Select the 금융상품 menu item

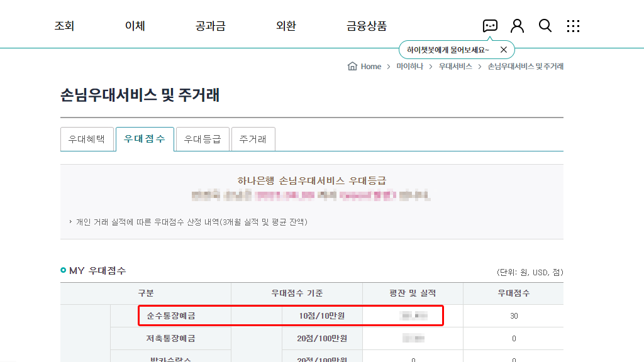point(367,25)
